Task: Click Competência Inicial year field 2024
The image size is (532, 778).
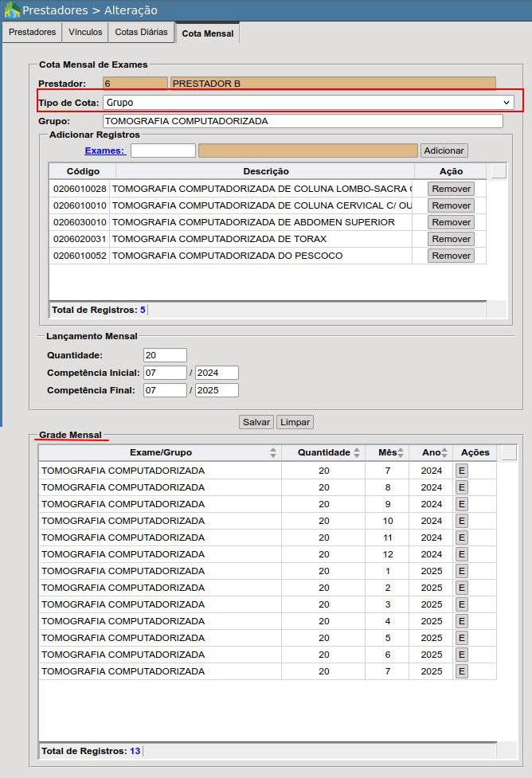Action: click(x=217, y=373)
